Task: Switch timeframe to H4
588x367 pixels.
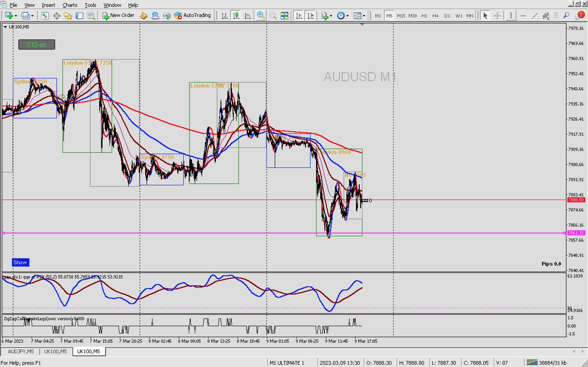Action: (435, 16)
